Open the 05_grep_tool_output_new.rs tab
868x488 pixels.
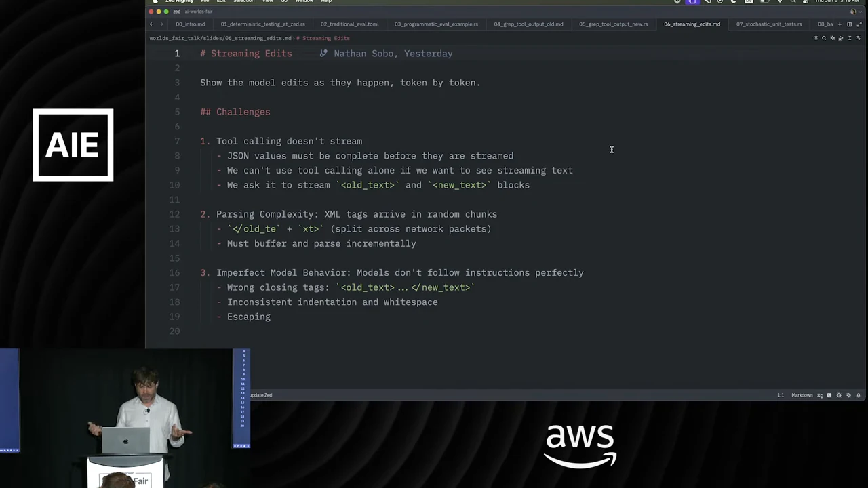tap(613, 24)
